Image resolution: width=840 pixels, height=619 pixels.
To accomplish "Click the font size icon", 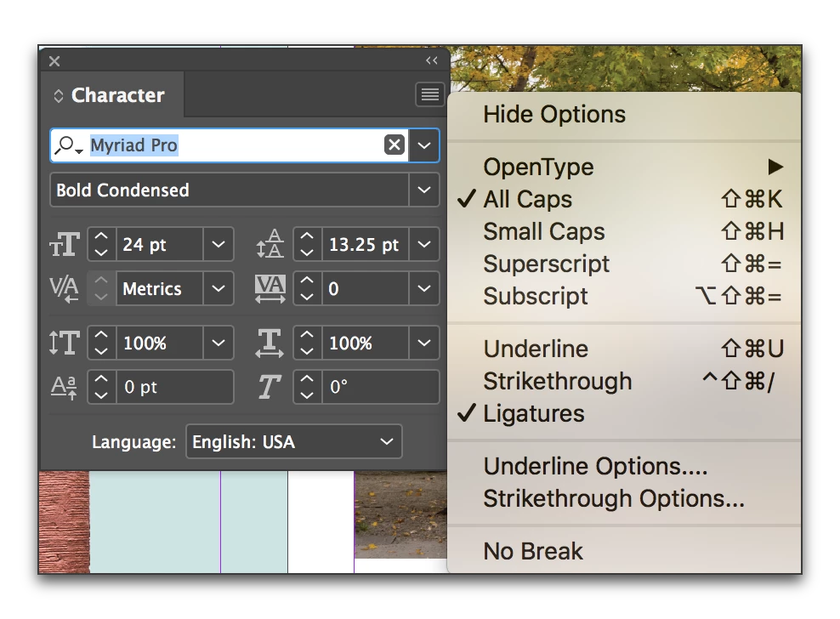I will 65,245.
